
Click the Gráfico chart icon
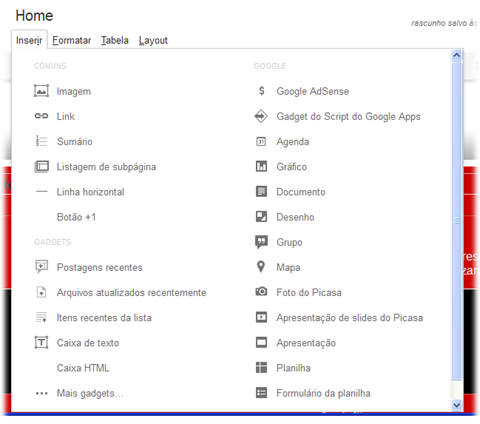click(261, 166)
